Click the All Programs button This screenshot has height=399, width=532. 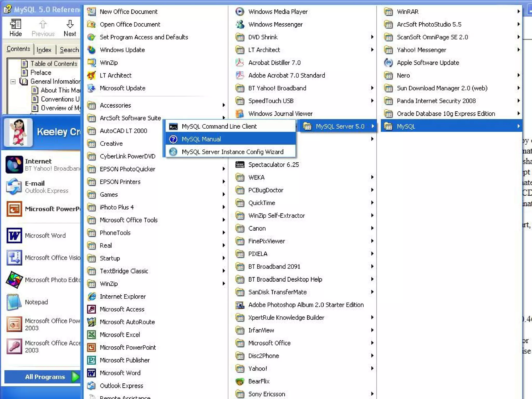[x=45, y=377]
